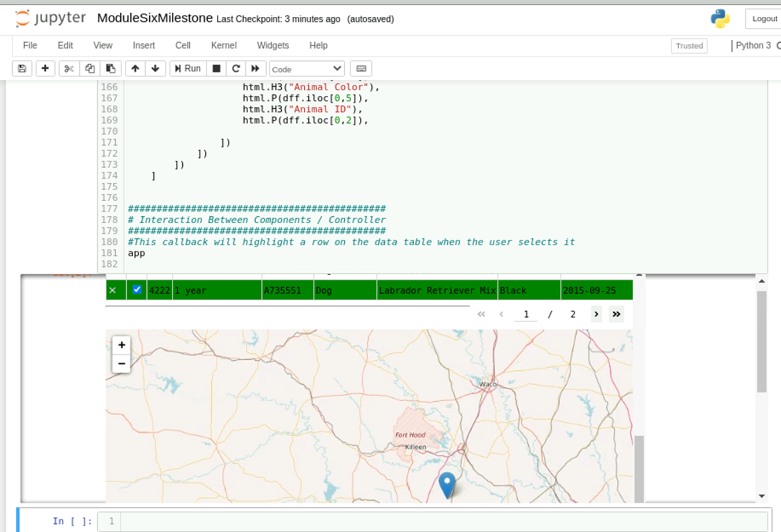This screenshot has width=781, height=532.
Task: Move selected cell down arrow
Action: click(155, 68)
